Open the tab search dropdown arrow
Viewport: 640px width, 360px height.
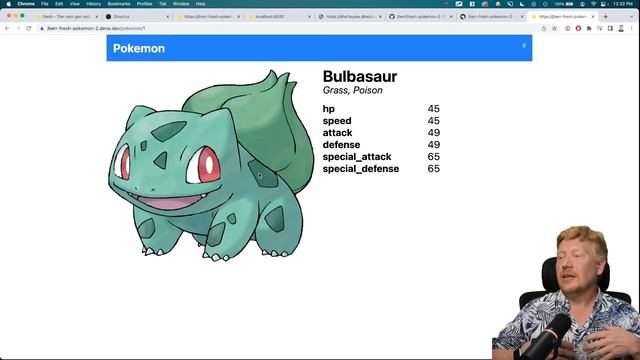point(632,17)
